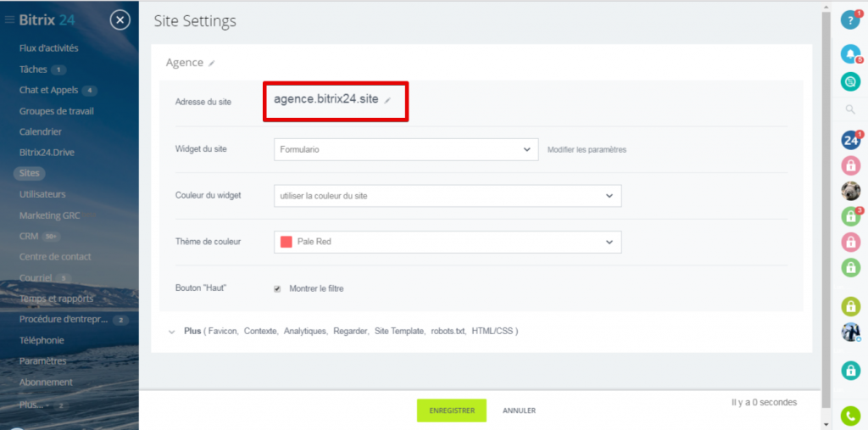Click ANNULER to discard changes

tap(519, 410)
